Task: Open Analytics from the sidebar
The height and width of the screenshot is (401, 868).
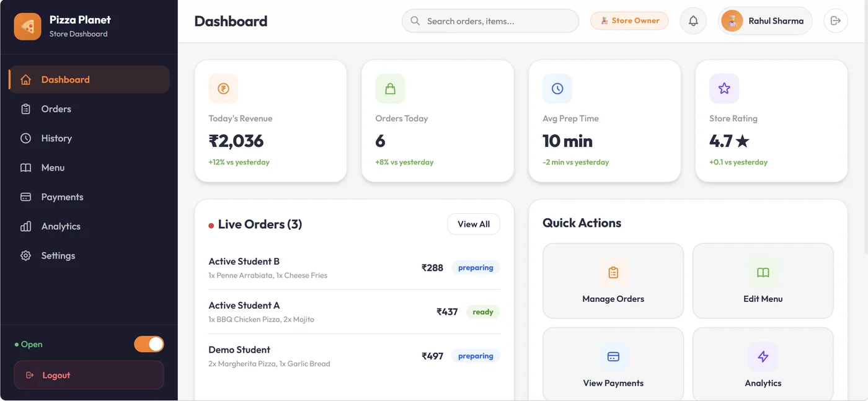Action: point(89,226)
